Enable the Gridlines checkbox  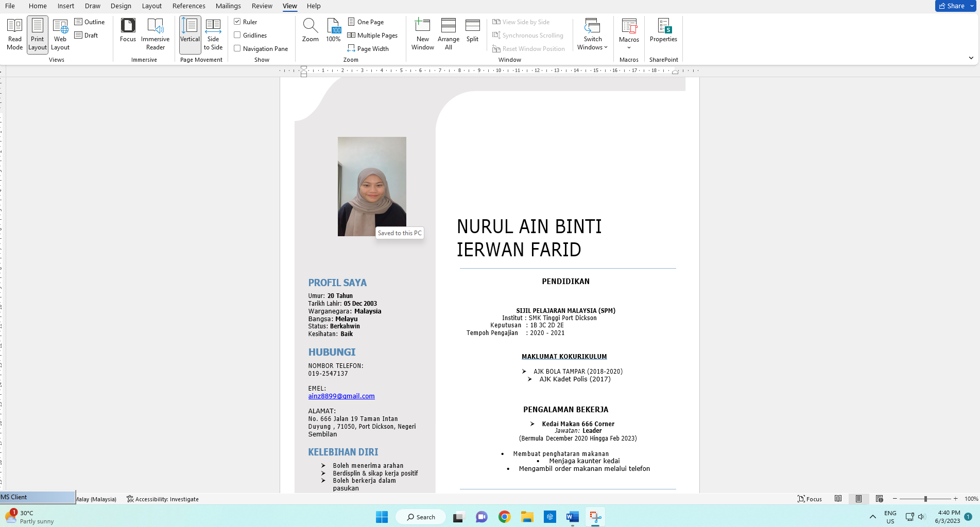click(237, 35)
